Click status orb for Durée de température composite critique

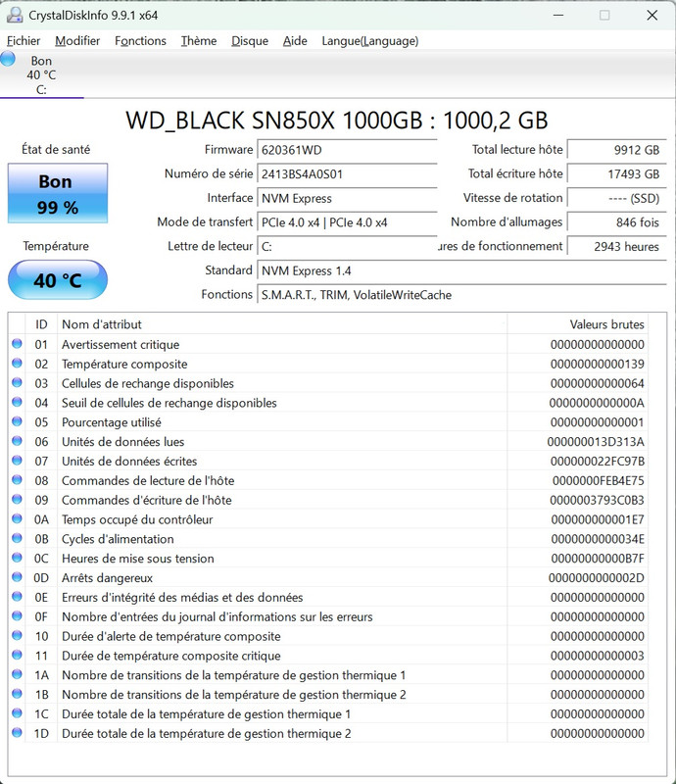coord(17,655)
